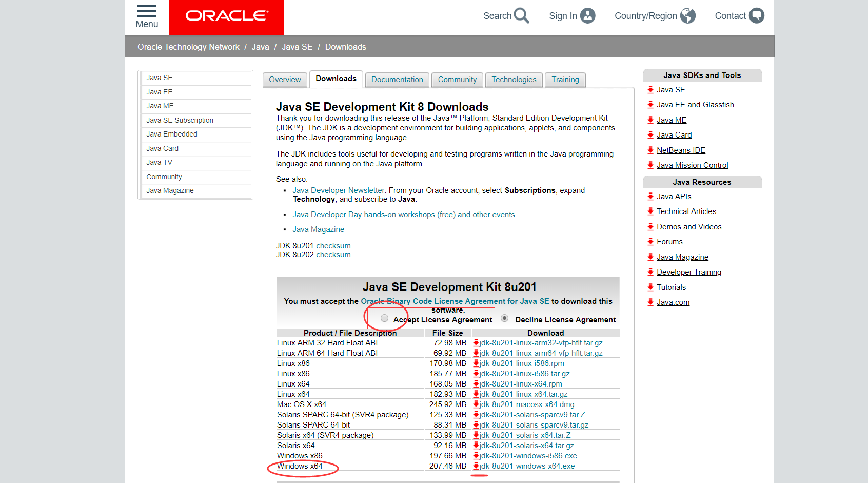868x483 pixels.
Task: Open Java Developer Day workshops link
Action: (x=404, y=215)
